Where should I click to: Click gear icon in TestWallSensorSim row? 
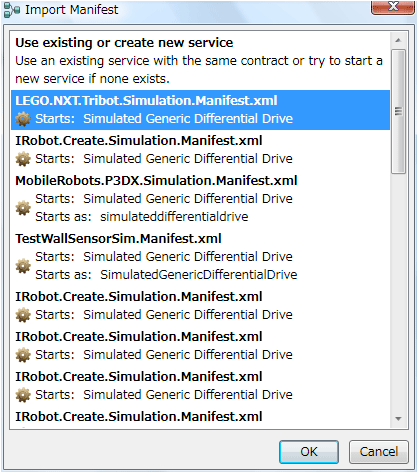(23, 266)
